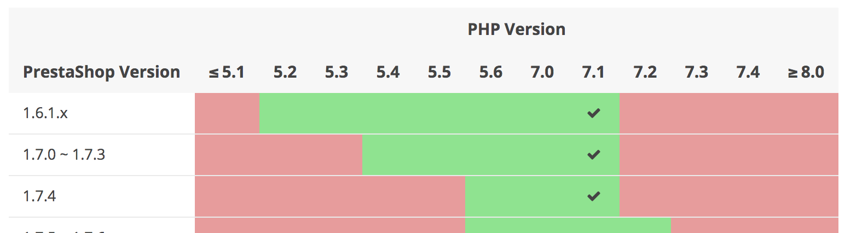Click the 5.4 PHP column header
This screenshot has width=868, height=233.
388,72
